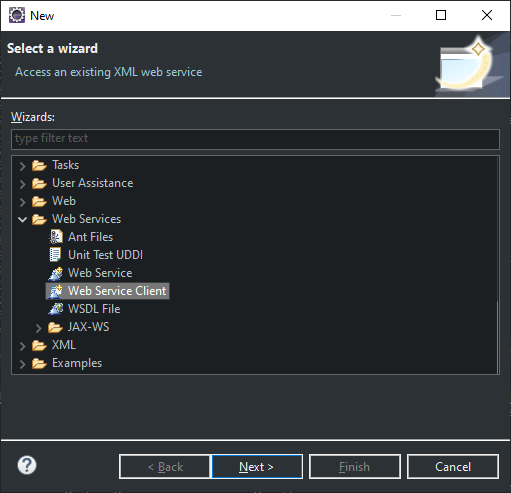The height and width of the screenshot is (493, 511).
Task: Click the Web Service Client icon
Action: [55, 291]
